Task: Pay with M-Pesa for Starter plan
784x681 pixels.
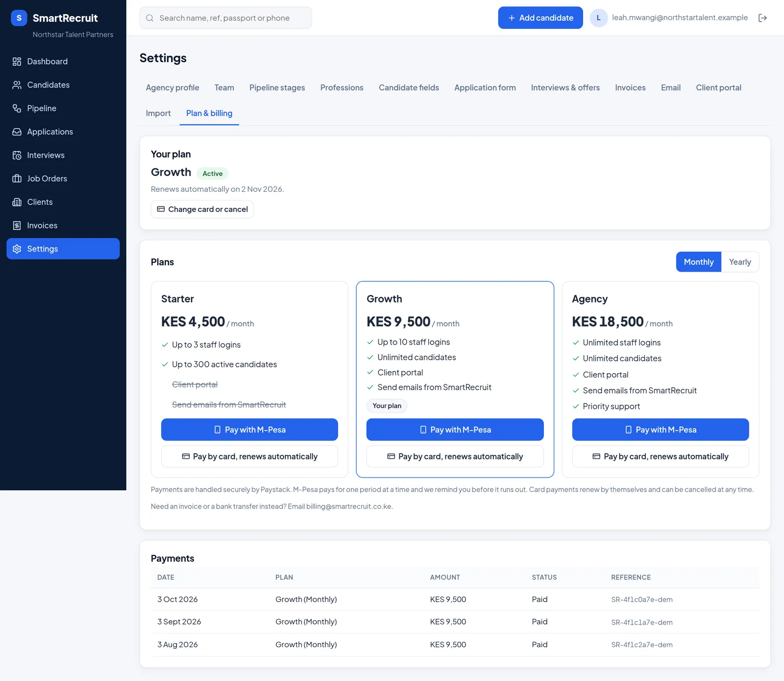Action: (249, 429)
